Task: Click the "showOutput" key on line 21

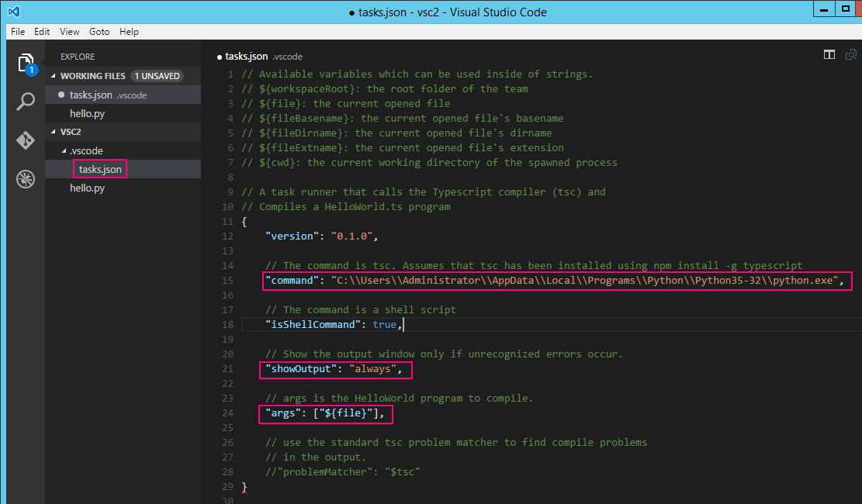Action: (x=301, y=369)
